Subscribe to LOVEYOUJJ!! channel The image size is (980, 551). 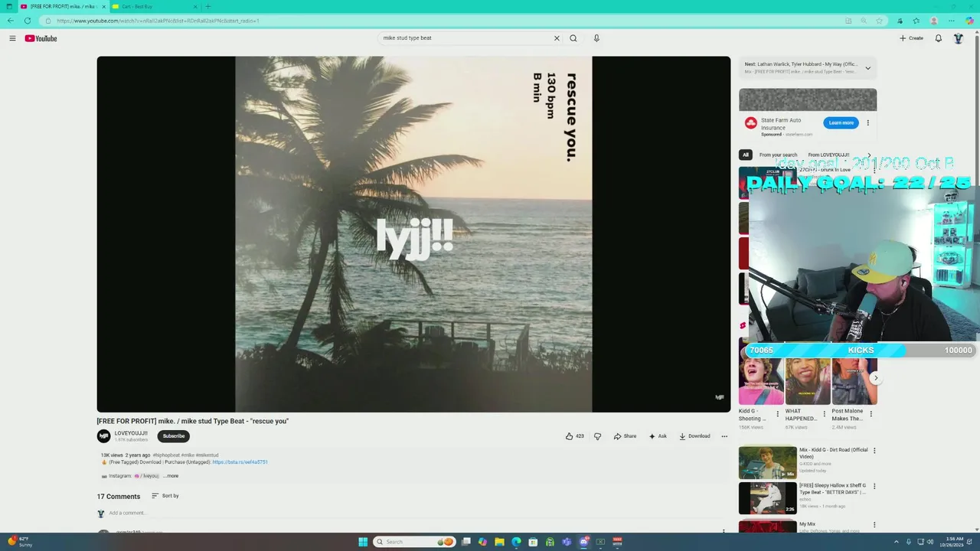pyautogui.click(x=174, y=436)
